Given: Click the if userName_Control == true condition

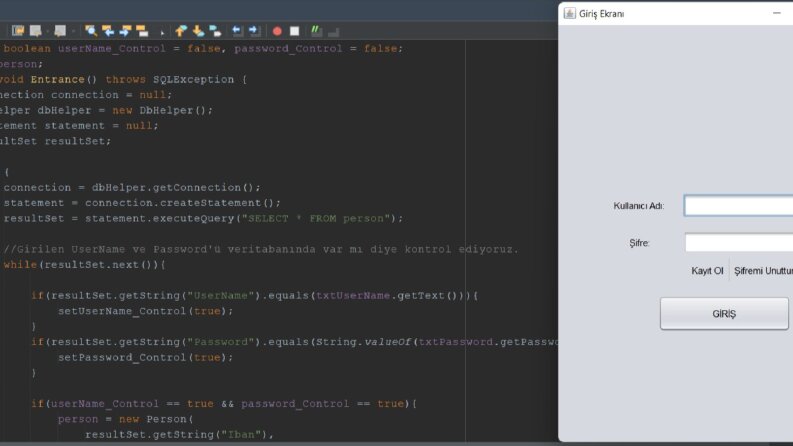Looking at the screenshot, I should pos(224,404).
